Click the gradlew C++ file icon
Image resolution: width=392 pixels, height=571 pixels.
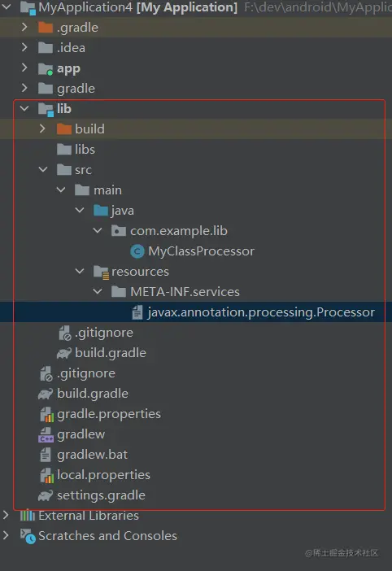coord(46,435)
